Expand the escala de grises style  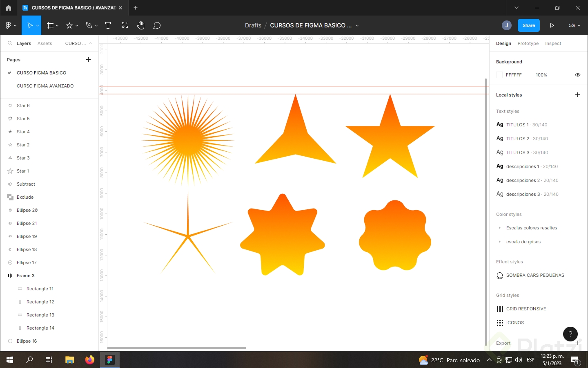500,242
